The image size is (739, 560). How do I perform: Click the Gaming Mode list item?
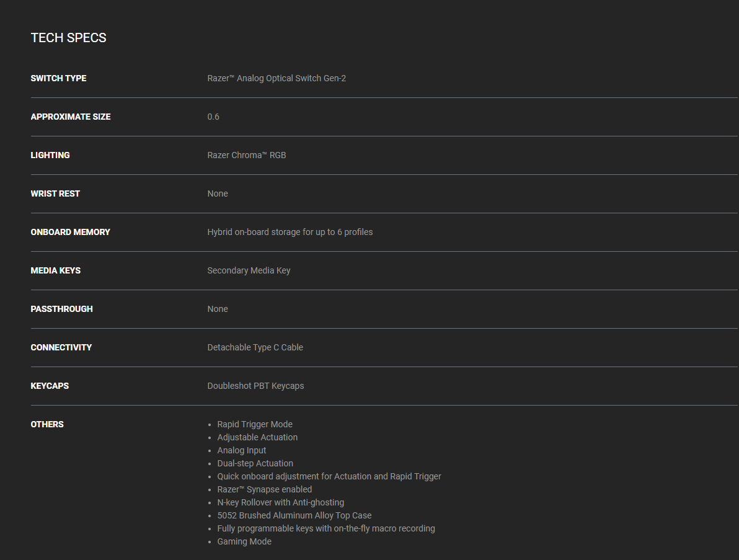(x=244, y=541)
